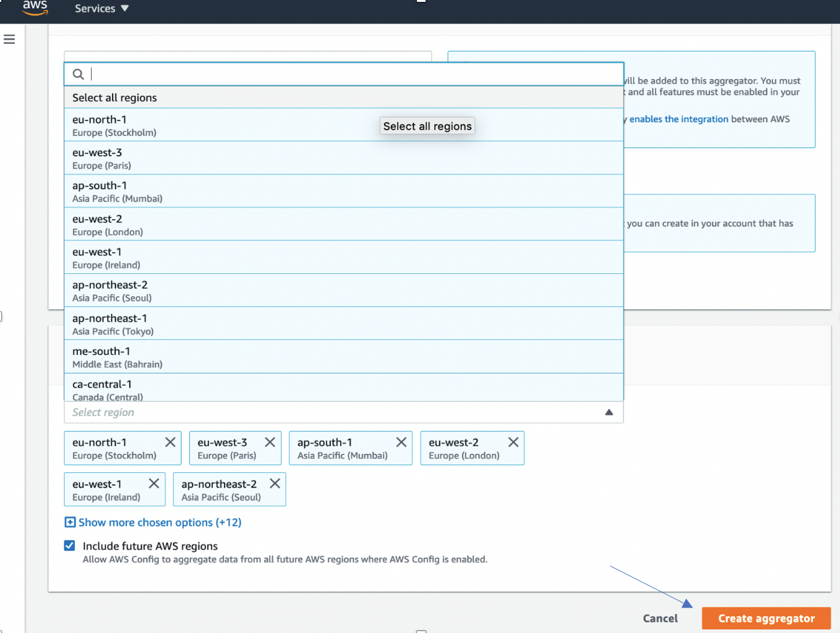Viewport: 840px width, 633px height.
Task: Click the magnifier icon in the region search box
Action: [x=78, y=74]
